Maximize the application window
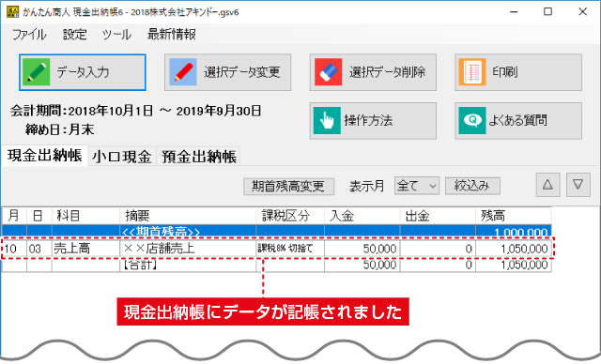Screen dimensions: 601x364 click(x=548, y=11)
